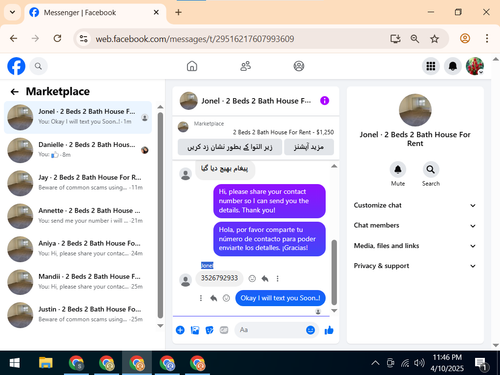This screenshot has width=500, height=375.
Task: Open the Aniya conversation
Action: 78,249
